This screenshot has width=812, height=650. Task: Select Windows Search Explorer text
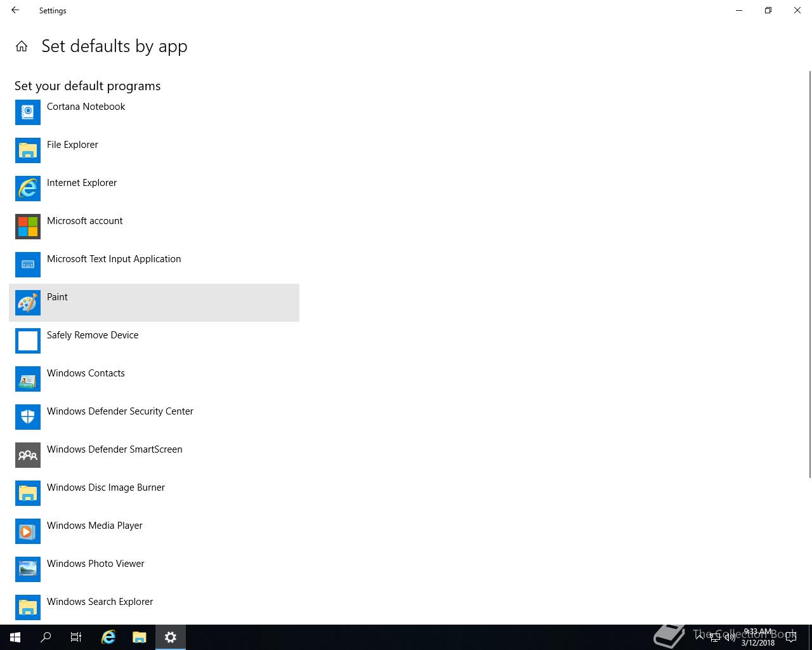tap(100, 602)
